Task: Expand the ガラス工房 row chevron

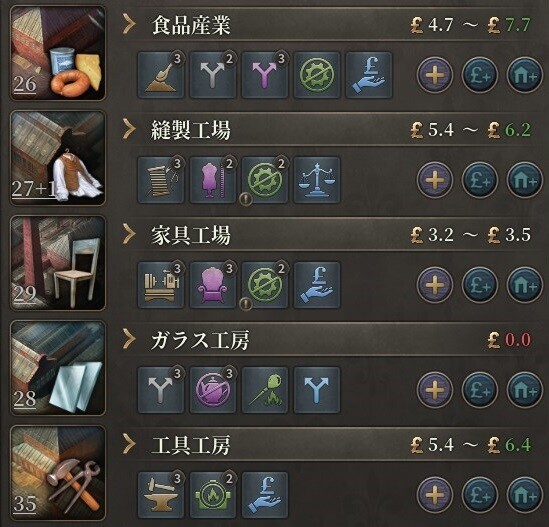Action: (129, 340)
